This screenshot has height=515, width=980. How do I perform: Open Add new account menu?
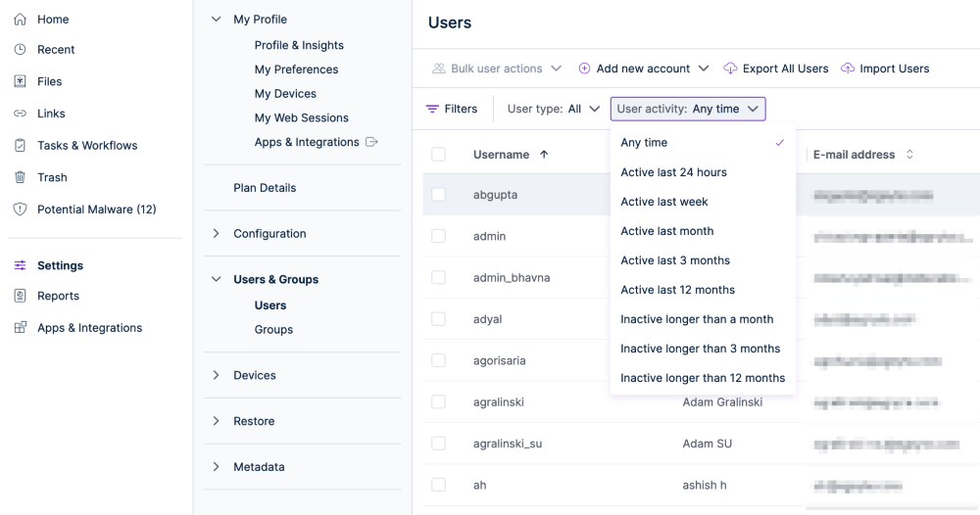pos(643,69)
